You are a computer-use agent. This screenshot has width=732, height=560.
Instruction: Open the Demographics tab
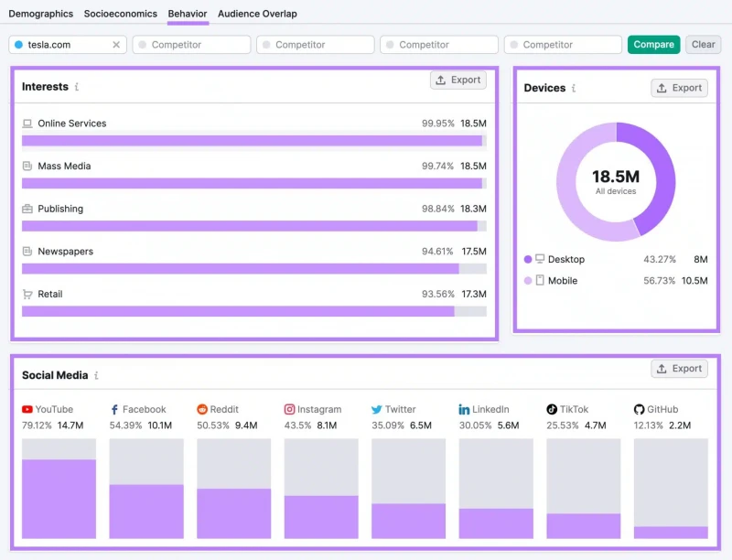pyautogui.click(x=40, y=14)
